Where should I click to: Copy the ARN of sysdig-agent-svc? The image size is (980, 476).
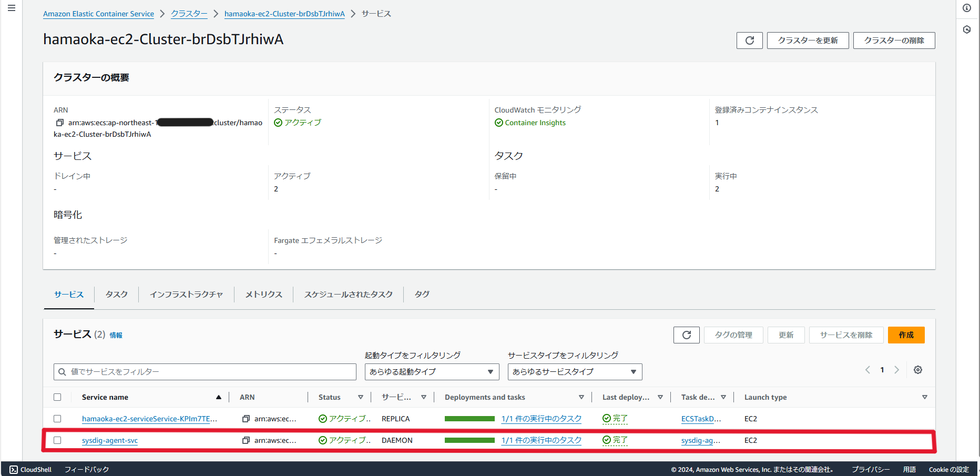click(246, 440)
